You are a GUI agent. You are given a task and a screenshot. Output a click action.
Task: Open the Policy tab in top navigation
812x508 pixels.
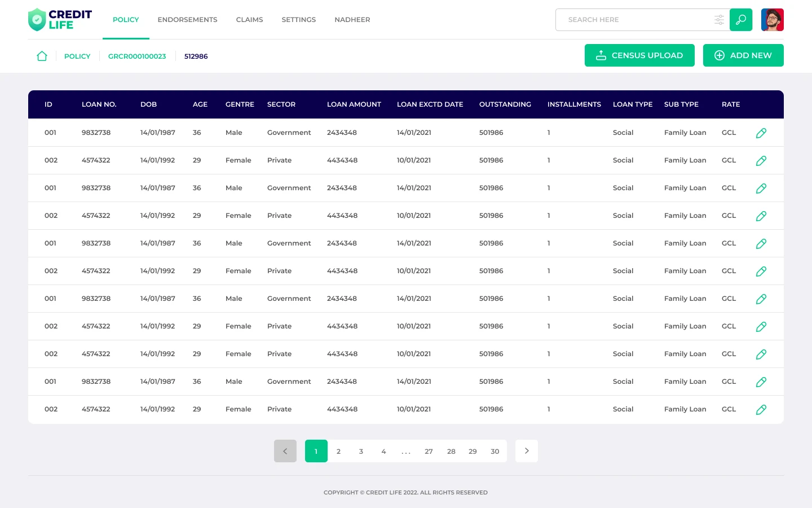[x=126, y=20]
